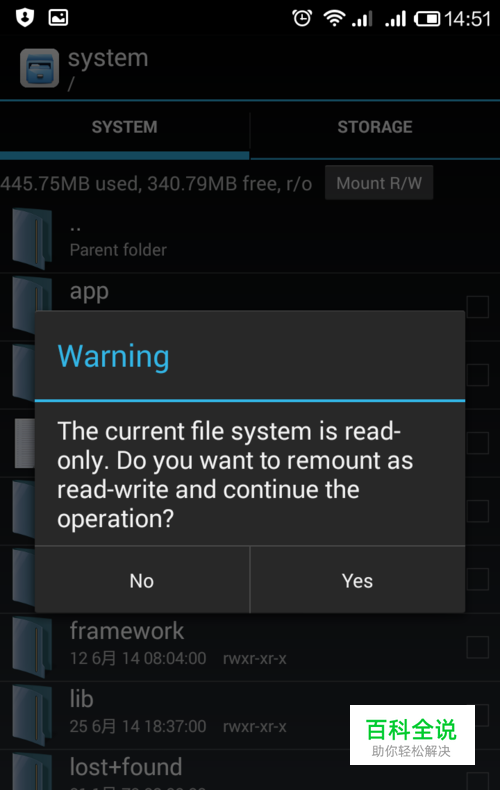The width and height of the screenshot is (500, 790).
Task: Tap the battery status icon
Action: point(427,19)
